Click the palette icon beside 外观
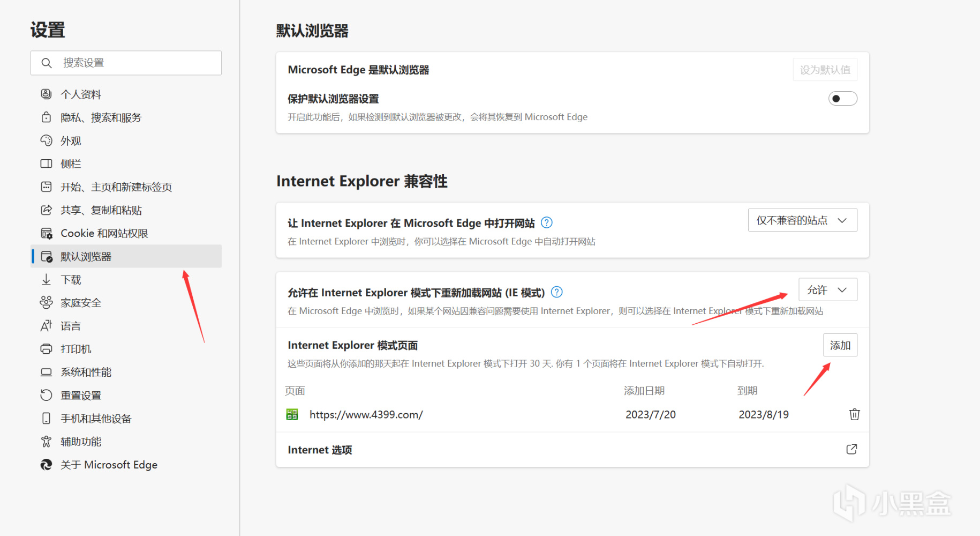This screenshot has width=980, height=536. click(x=47, y=140)
